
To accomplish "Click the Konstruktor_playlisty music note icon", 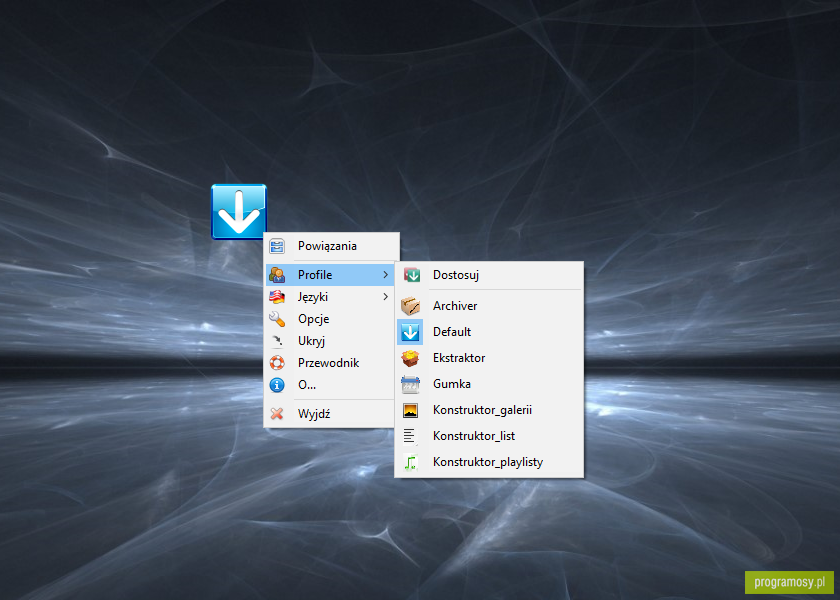I will pos(410,462).
